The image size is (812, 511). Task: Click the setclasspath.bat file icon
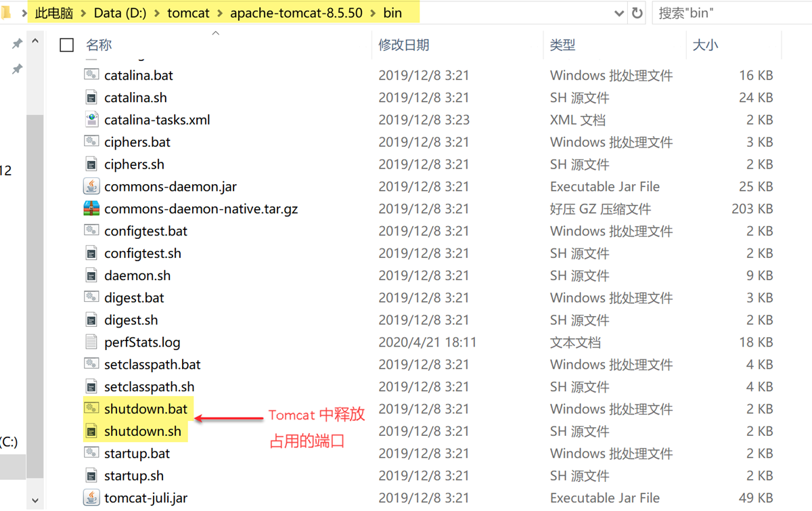tap(91, 364)
